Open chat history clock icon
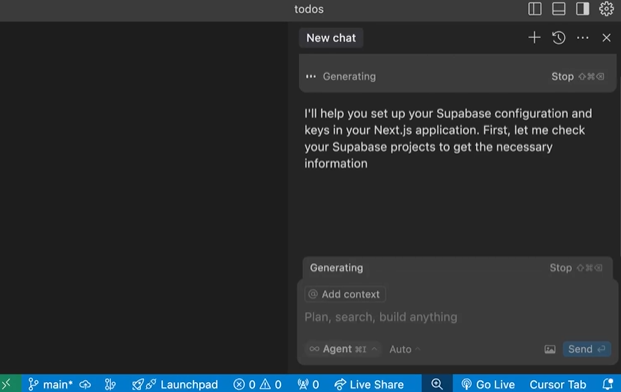Screen dimensions: 621x392 558,38
